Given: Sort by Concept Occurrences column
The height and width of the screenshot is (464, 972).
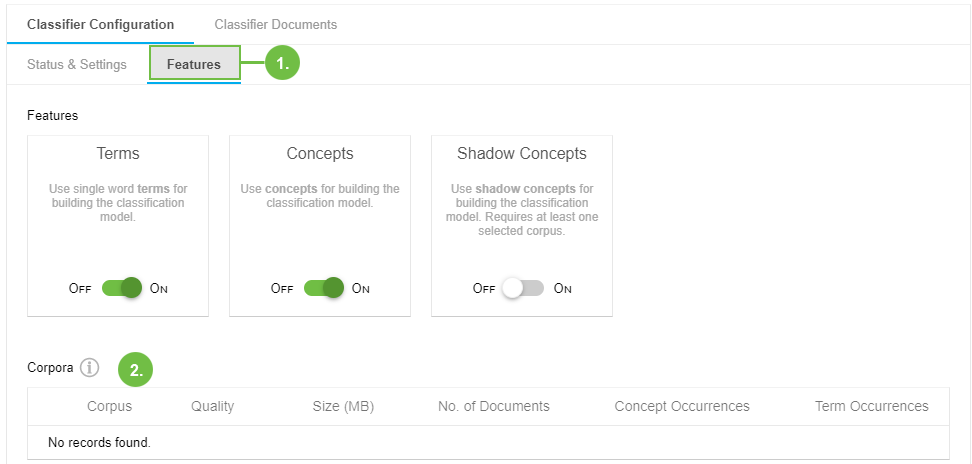Looking at the screenshot, I should (682, 406).
